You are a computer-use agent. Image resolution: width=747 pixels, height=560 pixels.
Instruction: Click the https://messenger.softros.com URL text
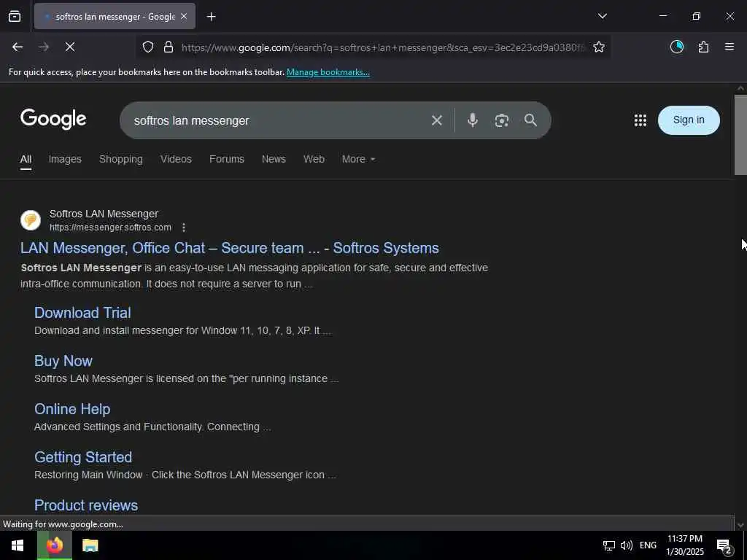click(111, 227)
